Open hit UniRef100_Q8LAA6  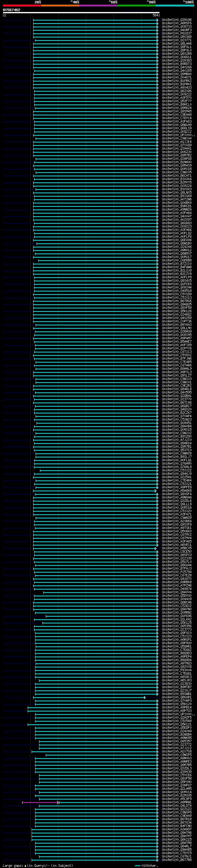(x=176, y=43)
